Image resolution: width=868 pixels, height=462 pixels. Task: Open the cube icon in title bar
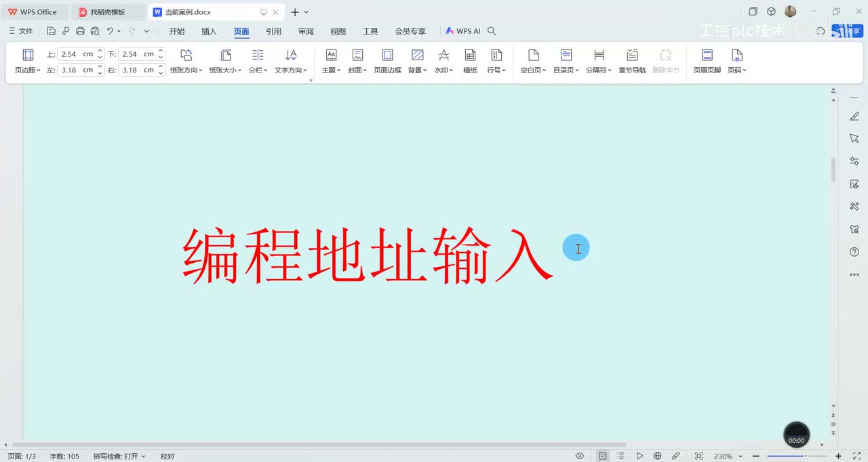771,12
